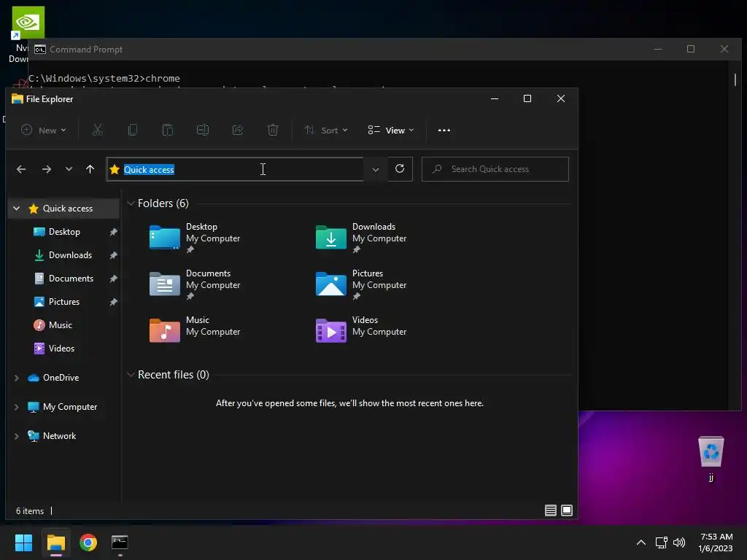Select the Videos folder icon in Folders
The image size is (747, 560).
point(330,330)
